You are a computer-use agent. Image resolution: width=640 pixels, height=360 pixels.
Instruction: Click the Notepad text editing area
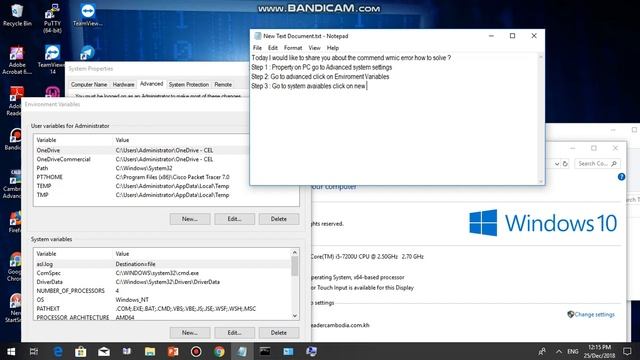[x=394, y=118]
